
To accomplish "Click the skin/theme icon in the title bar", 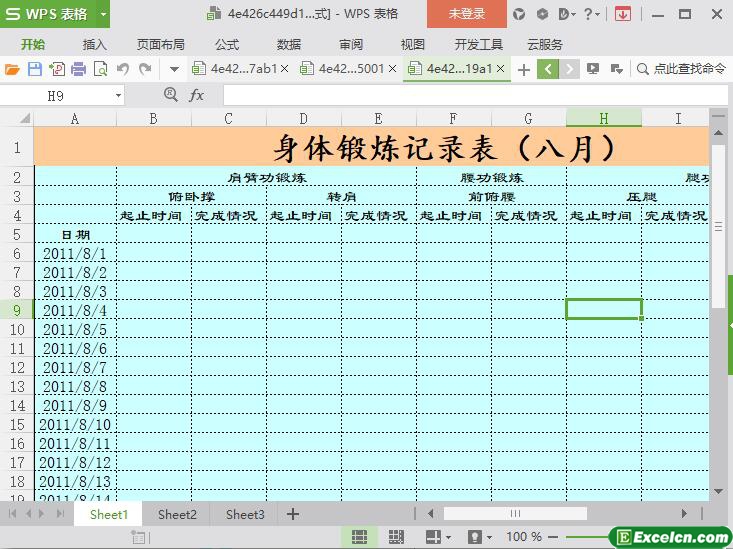I will pos(518,14).
